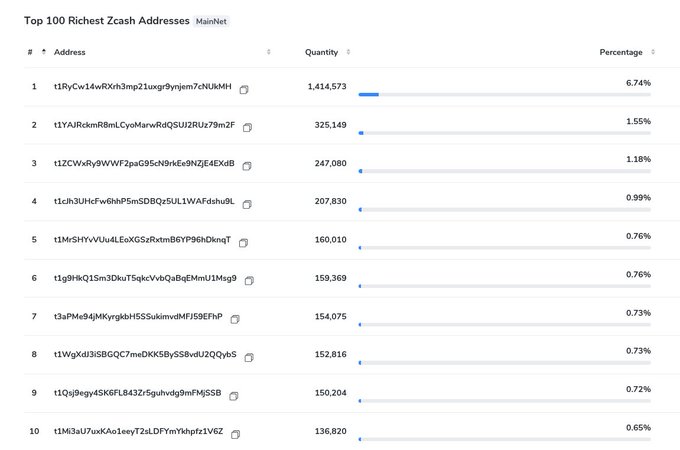Select quantity value 325,149
Viewport: 680px width, 450px height.
point(330,125)
